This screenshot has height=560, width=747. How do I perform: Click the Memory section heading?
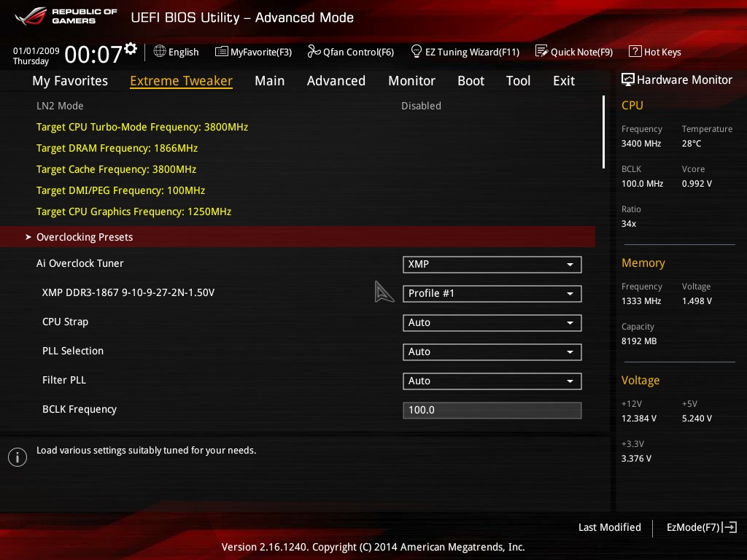(643, 262)
